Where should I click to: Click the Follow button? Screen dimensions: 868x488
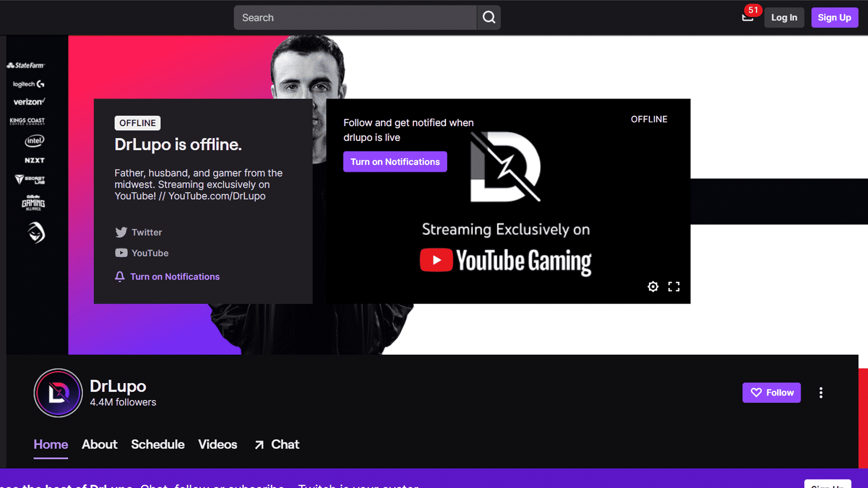(x=772, y=393)
